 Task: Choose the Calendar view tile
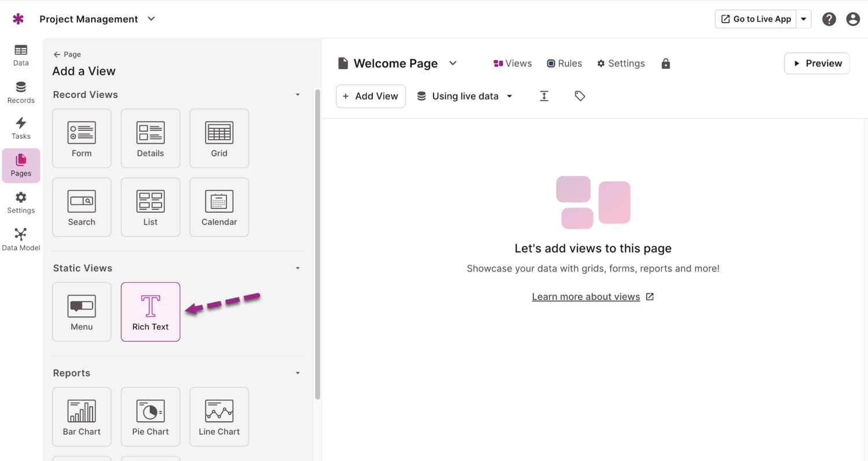point(219,207)
